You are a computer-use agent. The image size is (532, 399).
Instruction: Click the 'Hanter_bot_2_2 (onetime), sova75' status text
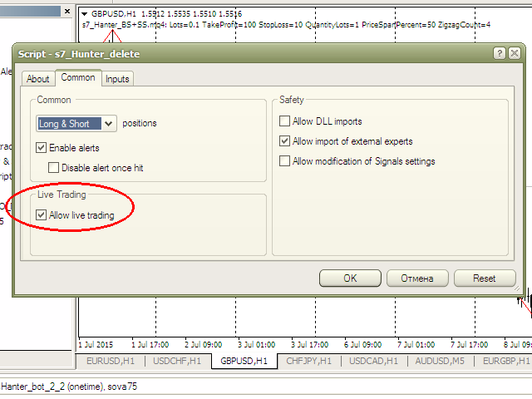point(69,387)
